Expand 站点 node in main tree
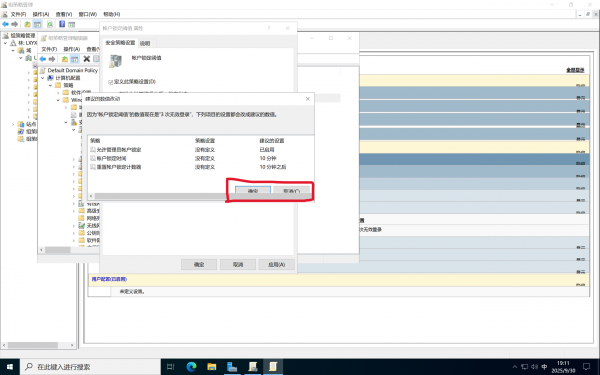 [x=13, y=124]
